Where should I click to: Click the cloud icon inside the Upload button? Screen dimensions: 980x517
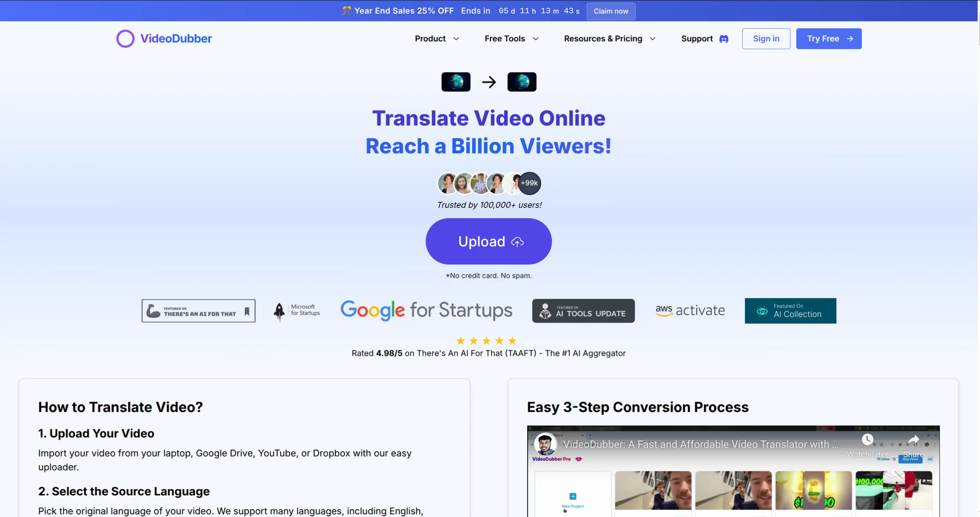pos(518,241)
